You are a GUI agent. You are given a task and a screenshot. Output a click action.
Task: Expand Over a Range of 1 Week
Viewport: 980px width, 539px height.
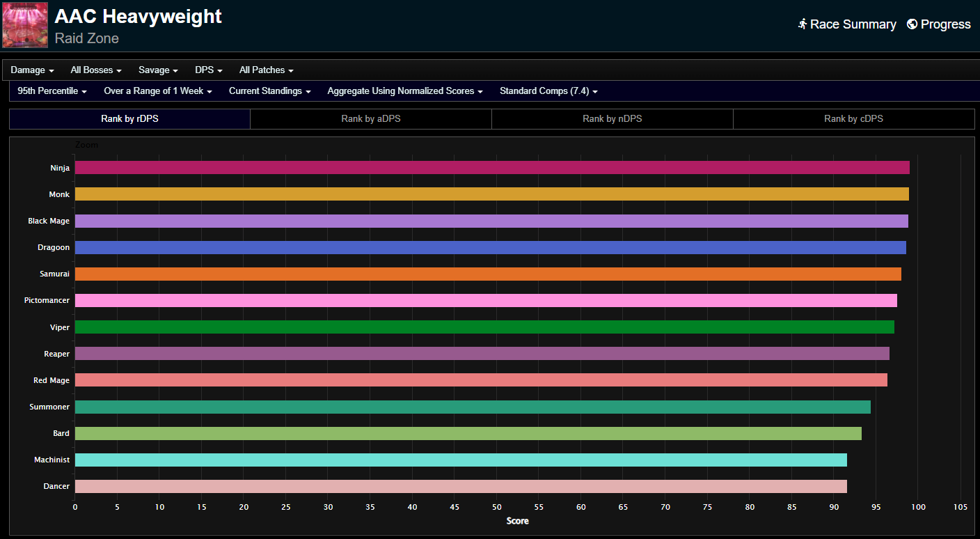pos(158,91)
